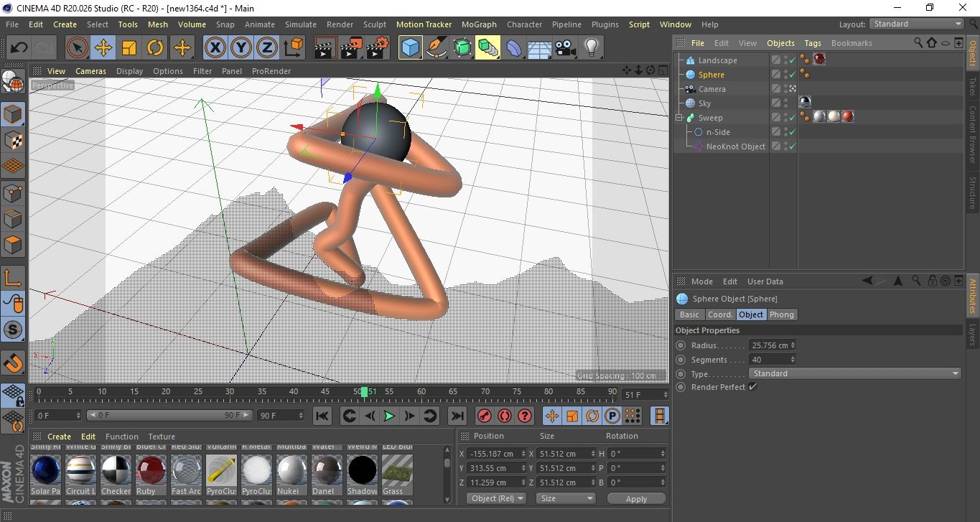Click Render View clapperboard icon

tap(325, 48)
